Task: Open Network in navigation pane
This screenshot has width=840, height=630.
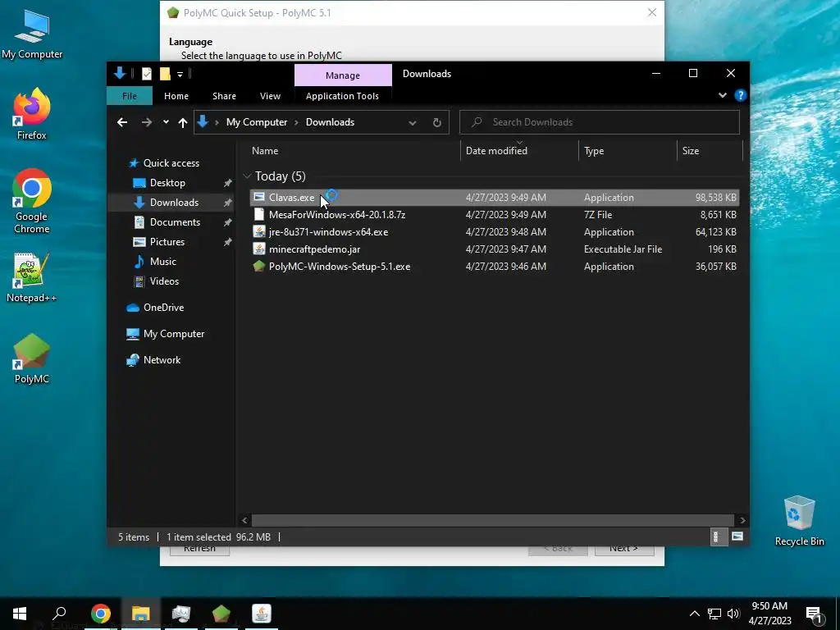Action: coord(162,360)
